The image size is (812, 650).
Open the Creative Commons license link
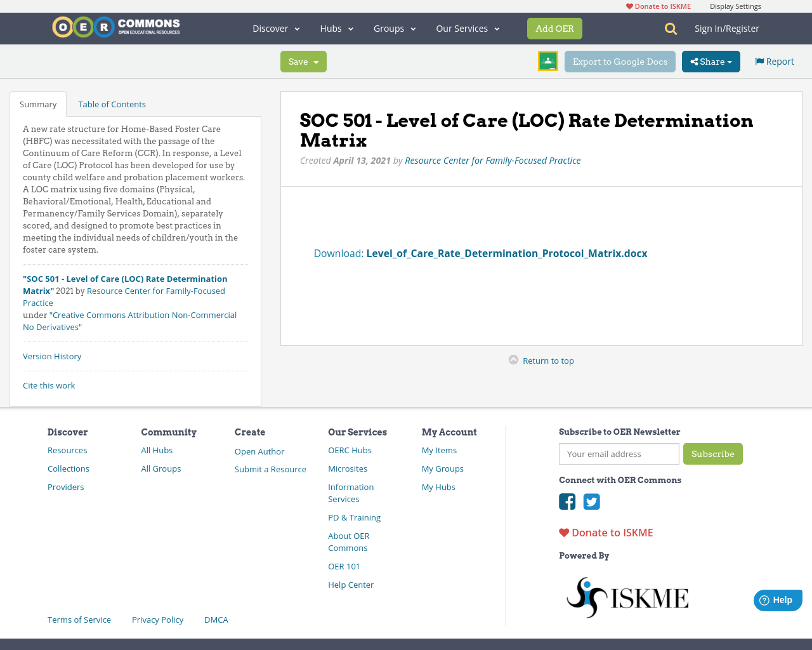[x=129, y=321]
